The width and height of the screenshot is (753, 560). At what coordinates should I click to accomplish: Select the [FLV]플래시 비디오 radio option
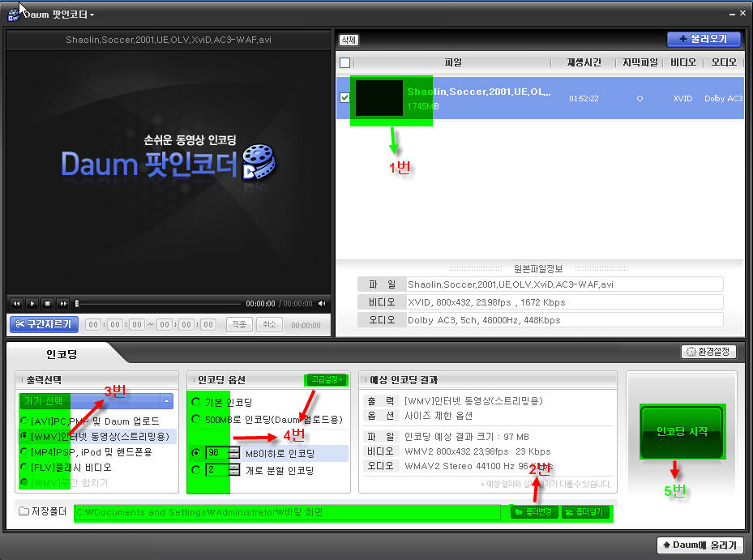(24, 467)
